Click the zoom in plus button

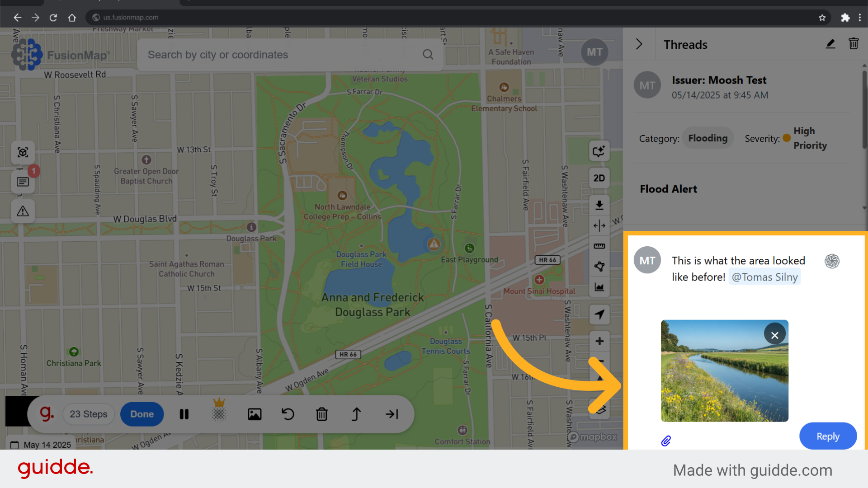click(x=599, y=341)
